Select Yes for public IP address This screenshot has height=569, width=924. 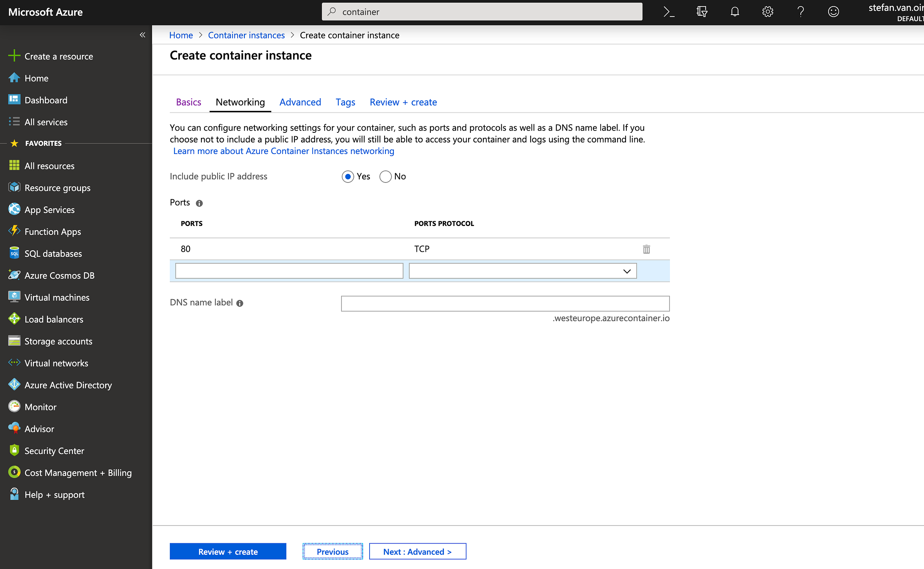(348, 177)
